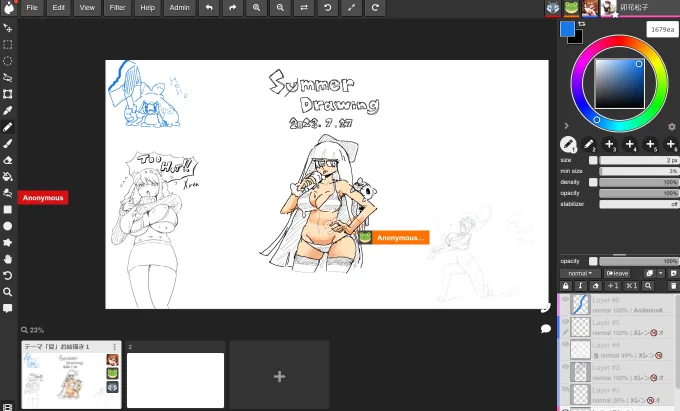Toggle visibility of Layer #4
This screenshot has height=411, width=680.
[565, 344]
